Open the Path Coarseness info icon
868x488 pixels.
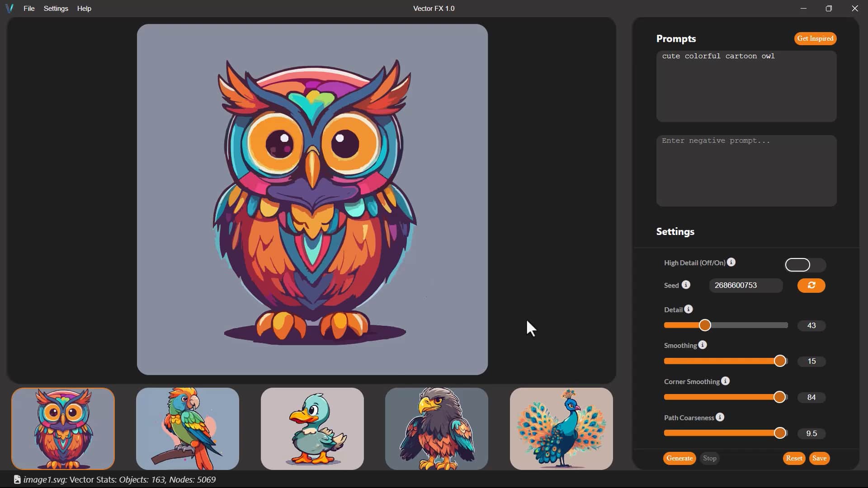coord(720,417)
